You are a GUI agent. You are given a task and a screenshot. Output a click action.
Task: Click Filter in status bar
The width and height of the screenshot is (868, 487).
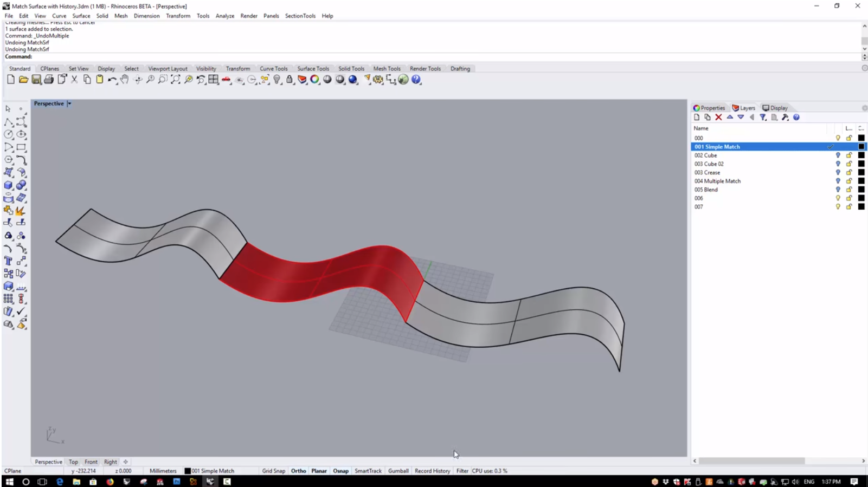point(462,471)
